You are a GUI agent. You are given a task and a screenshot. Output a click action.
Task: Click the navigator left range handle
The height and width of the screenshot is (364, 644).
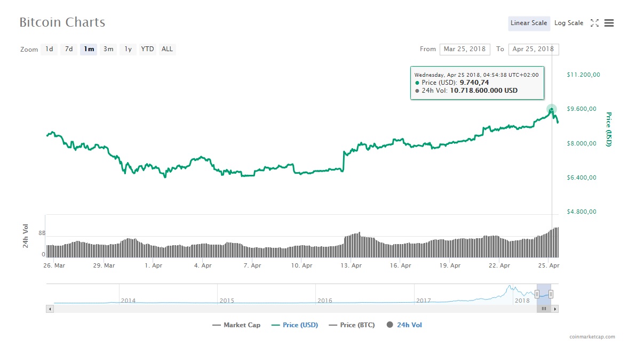pos(537,294)
